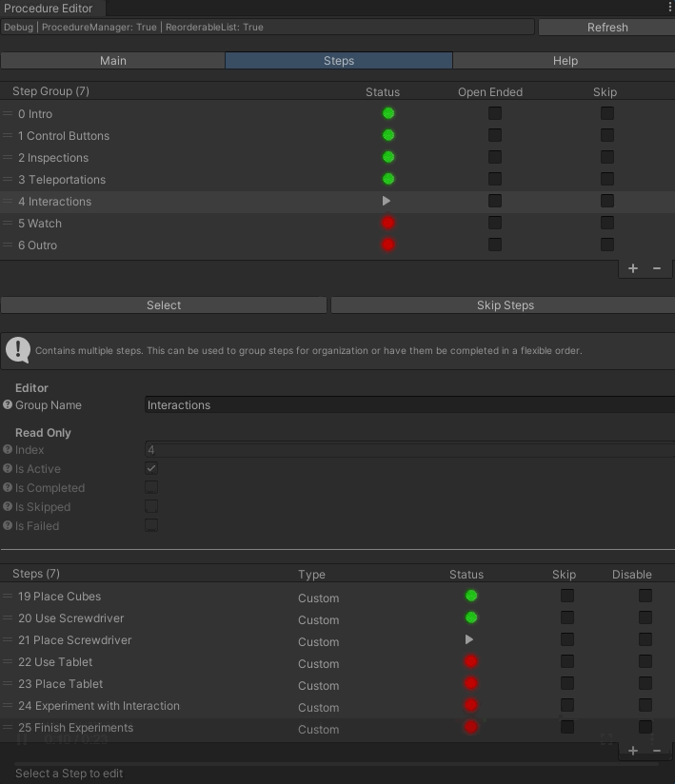Click the plus icon under Step Group list
This screenshot has height=784, width=675.
(x=633, y=268)
